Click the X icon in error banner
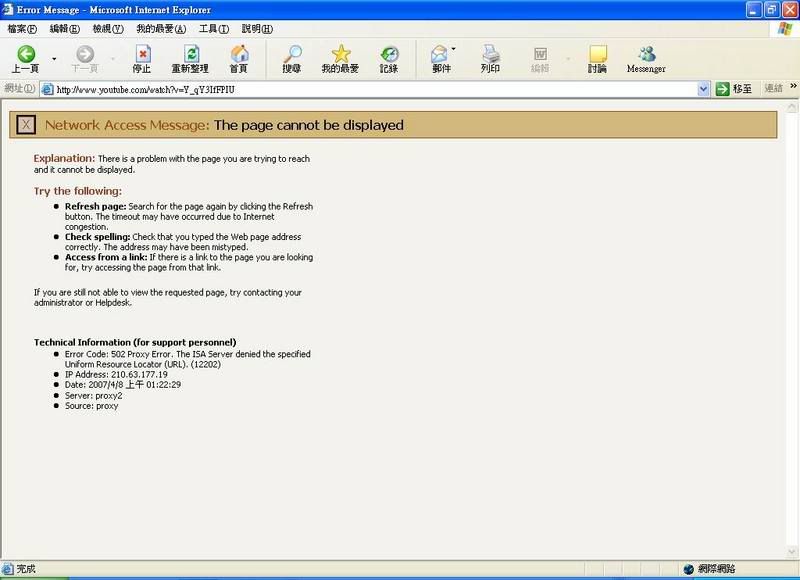The width and height of the screenshot is (800, 580). 26,125
